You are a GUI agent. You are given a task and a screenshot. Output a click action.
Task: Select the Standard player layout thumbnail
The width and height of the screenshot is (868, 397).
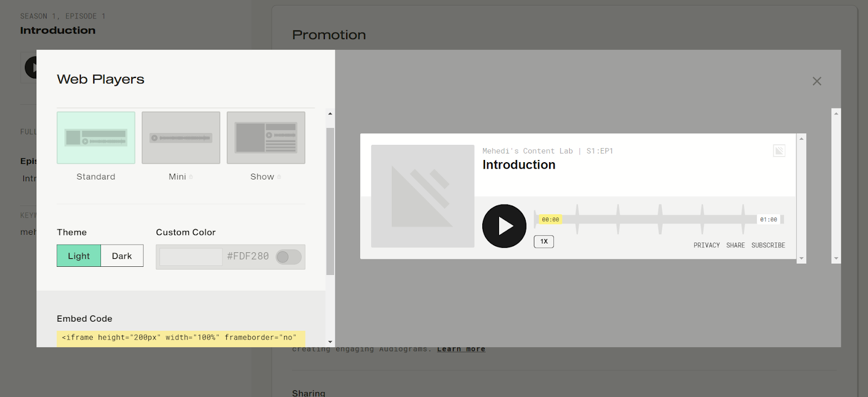pos(96,138)
